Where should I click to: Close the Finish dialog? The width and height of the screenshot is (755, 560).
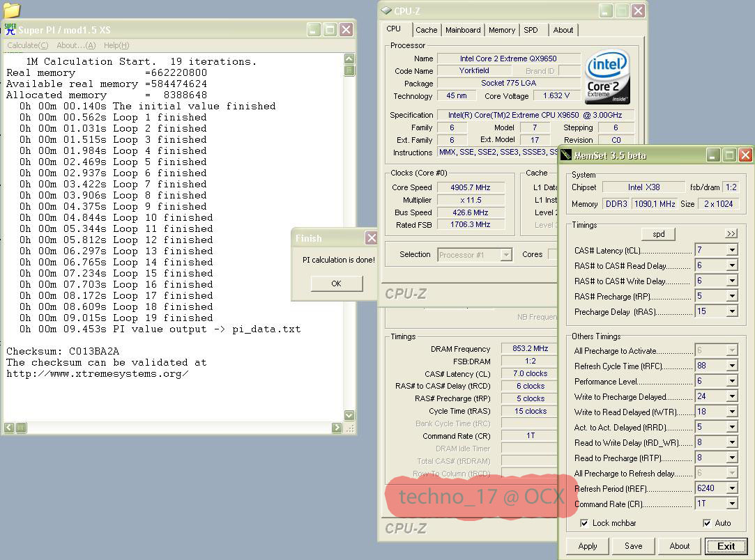(x=372, y=238)
